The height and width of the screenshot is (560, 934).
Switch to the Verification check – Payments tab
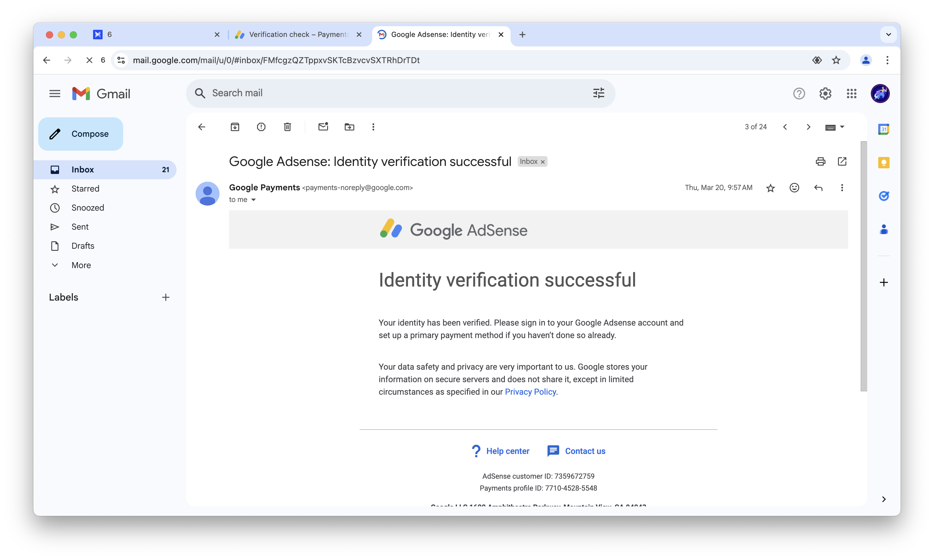point(299,34)
